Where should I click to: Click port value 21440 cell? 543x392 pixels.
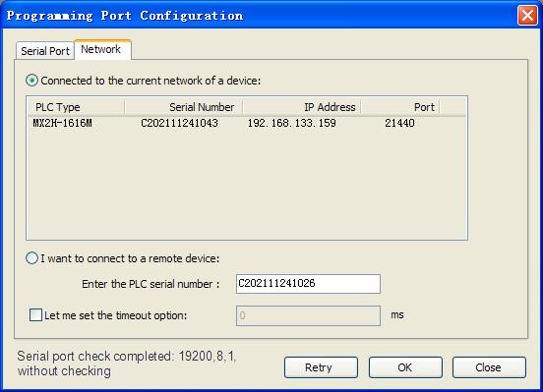[399, 123]
